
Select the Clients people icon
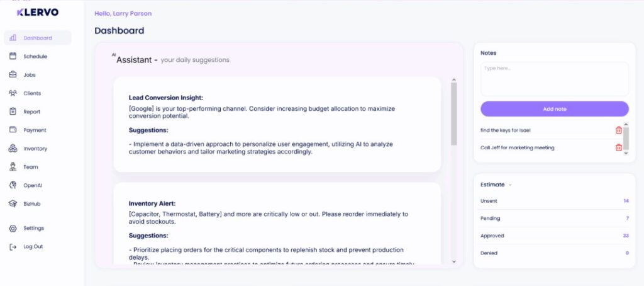[13, 93]
